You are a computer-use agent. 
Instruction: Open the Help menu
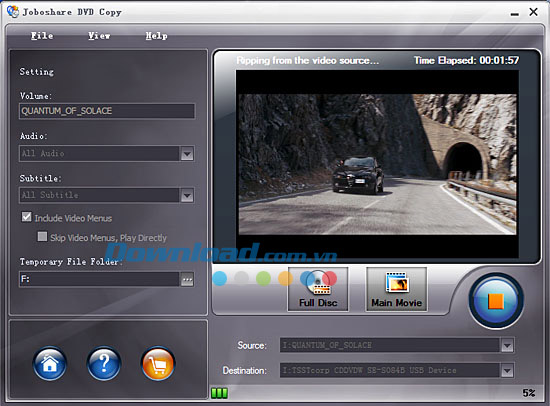click(x=156, y=36)
